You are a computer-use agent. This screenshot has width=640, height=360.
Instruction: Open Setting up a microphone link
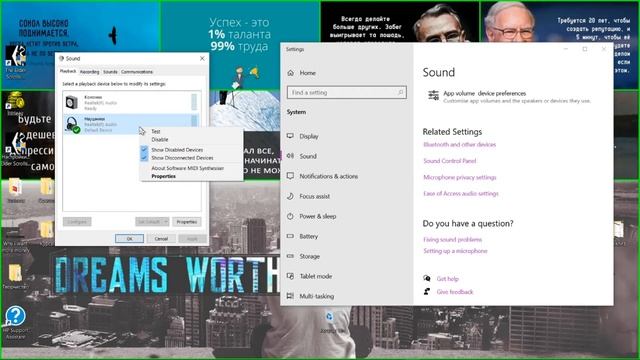coord(456,251)
